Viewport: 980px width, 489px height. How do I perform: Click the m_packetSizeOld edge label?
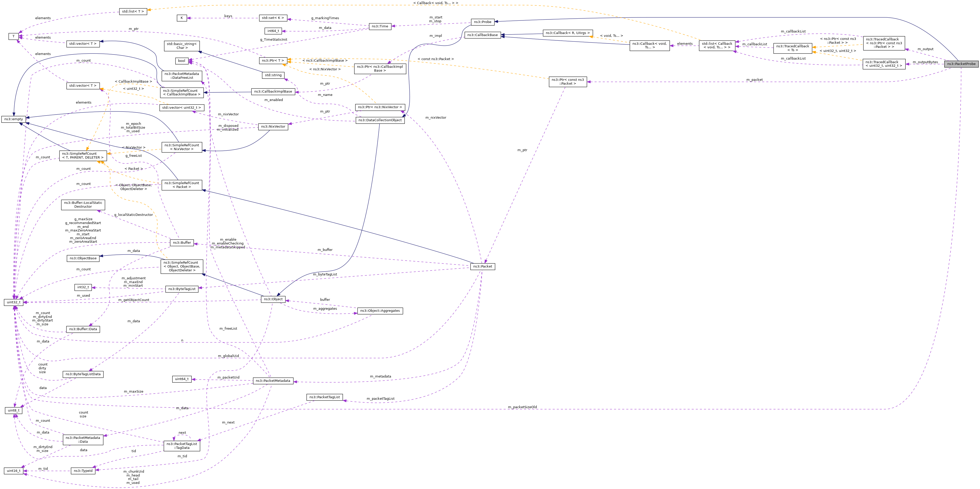pyautogui.click(x=522, y=407)
